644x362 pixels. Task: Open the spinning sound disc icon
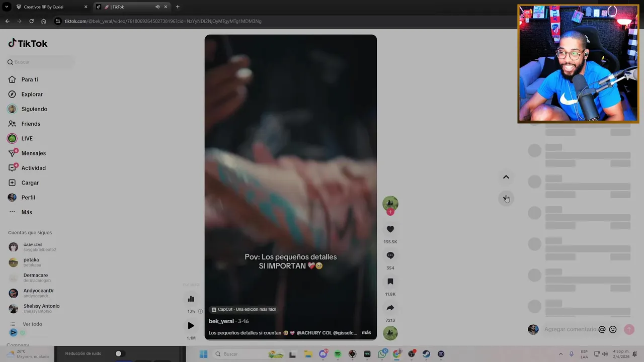390,333
